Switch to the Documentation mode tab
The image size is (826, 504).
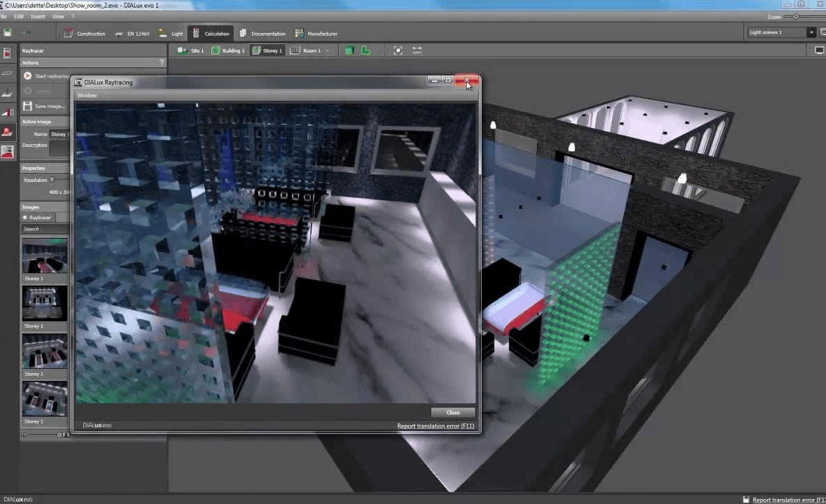[x=262, y=34]
